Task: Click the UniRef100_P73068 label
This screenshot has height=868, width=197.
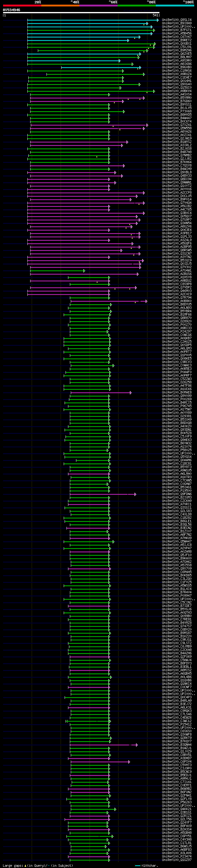Action: [x=177, y=111]
